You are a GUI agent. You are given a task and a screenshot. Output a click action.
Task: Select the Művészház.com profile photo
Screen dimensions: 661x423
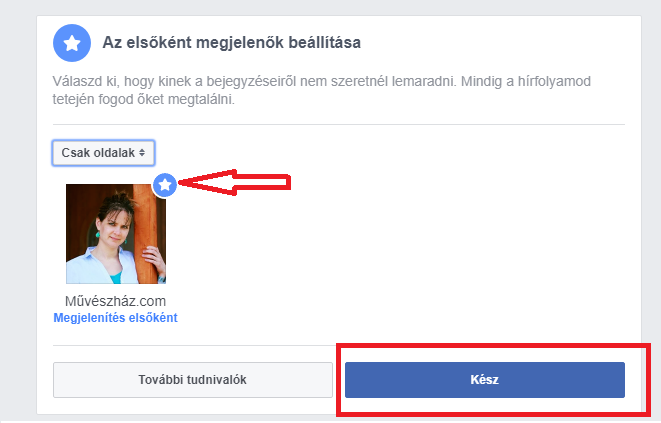pyautogui.click(x=116, y=234)
